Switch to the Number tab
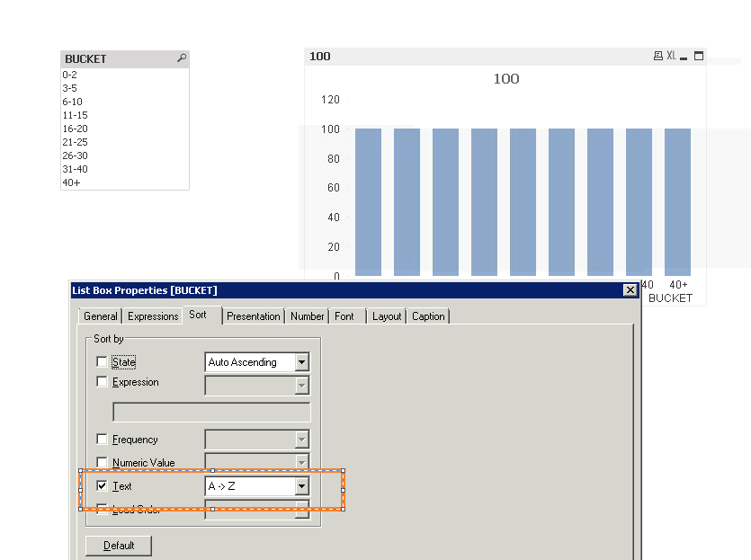This screenshot has height=560, width=751. click(307, 316)
